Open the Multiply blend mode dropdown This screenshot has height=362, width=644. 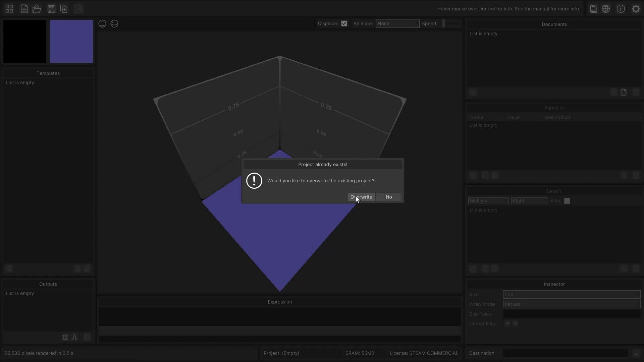pos(488,201)
